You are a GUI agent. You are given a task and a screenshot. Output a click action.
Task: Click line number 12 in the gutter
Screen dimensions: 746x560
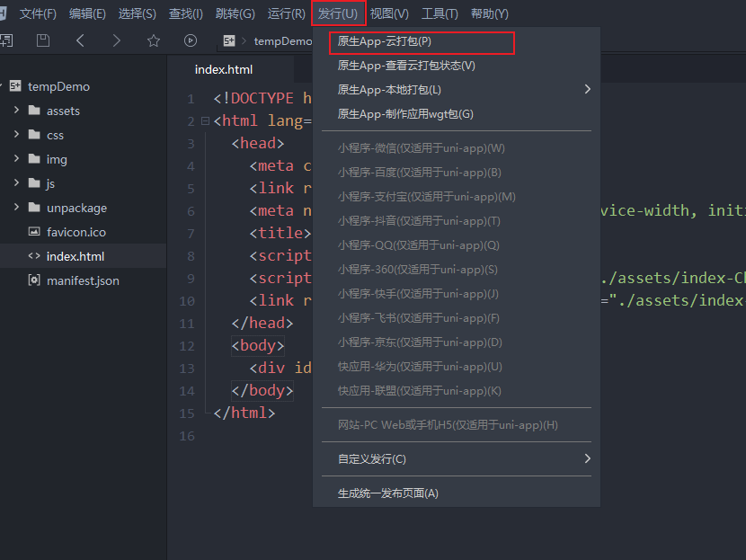click(x=187, y=346)
